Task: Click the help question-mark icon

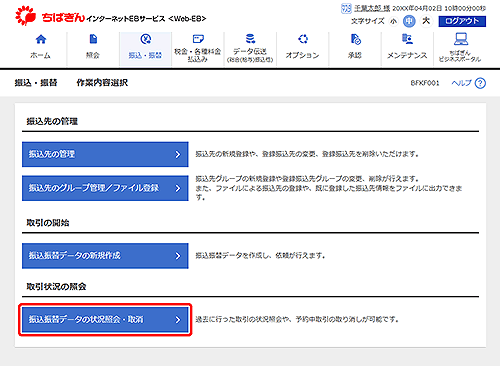Action: tap(480, 83)
